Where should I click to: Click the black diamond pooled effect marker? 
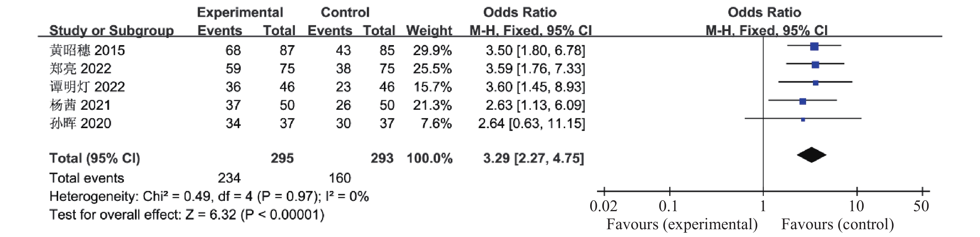tap(811, 155)
